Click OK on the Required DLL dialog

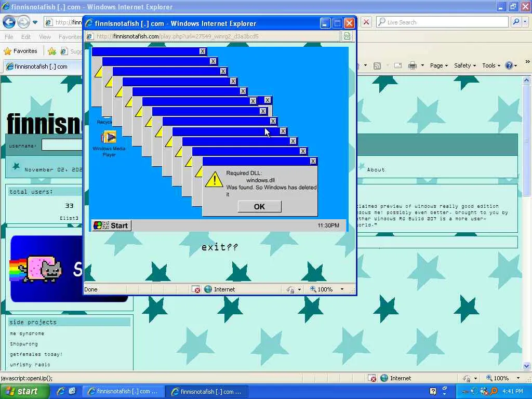pyautogui.click(x=260, y=207)
